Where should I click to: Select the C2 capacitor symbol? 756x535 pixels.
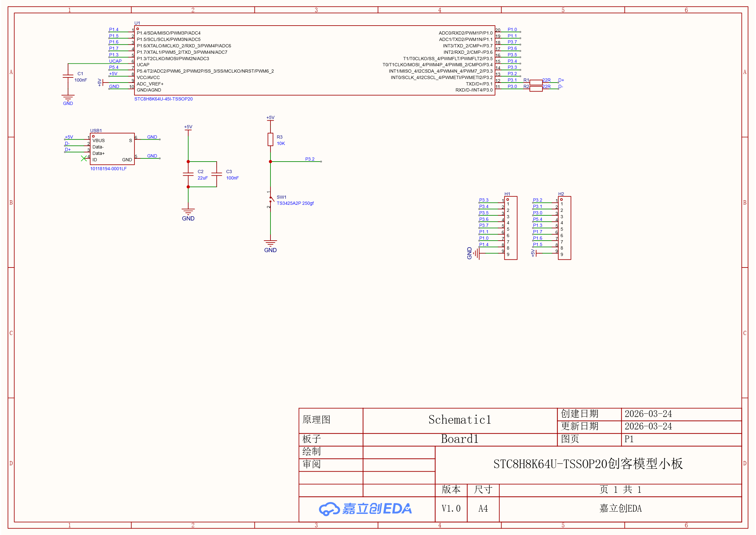tap(188, 174)
